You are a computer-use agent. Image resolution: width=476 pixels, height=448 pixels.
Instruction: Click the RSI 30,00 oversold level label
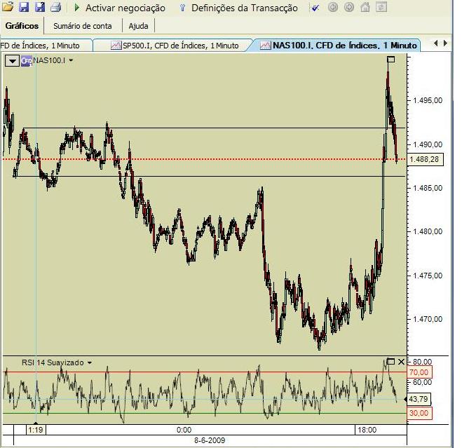[419, 413]
